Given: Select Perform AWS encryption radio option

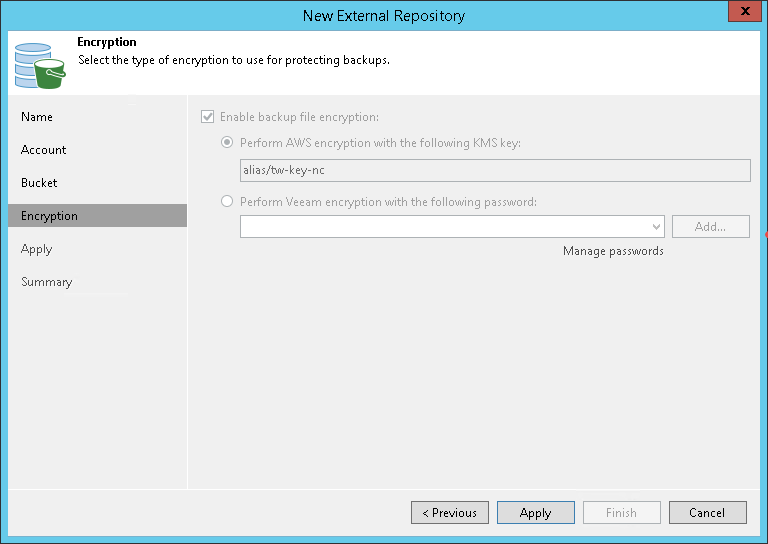Looking at the screenshot, I should point(228,143).
